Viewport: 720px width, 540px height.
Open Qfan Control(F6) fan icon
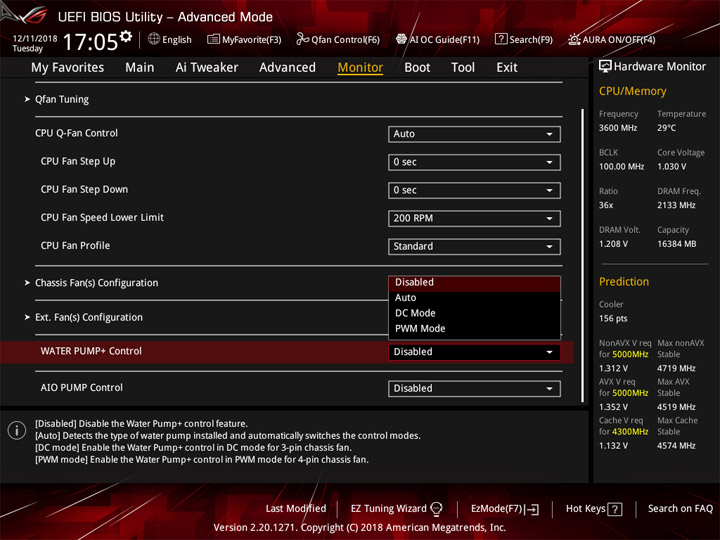click(302, 39)
